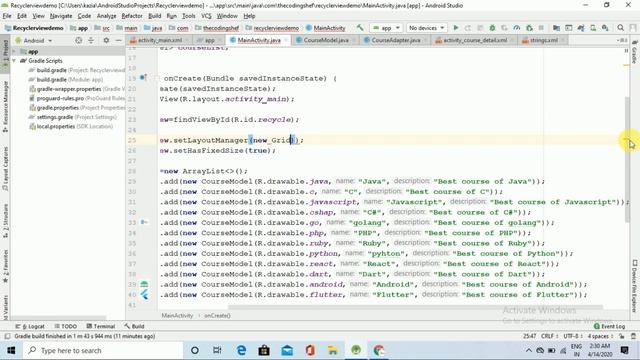
Task: Open the Gradle side panel tab
Action: (x=635, y=53)
